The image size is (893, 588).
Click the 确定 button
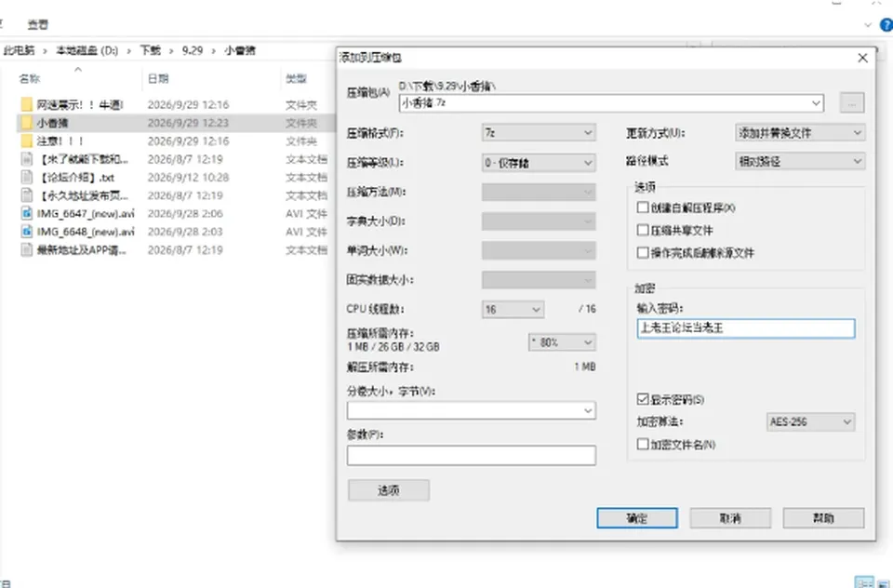tap(637, 518)
